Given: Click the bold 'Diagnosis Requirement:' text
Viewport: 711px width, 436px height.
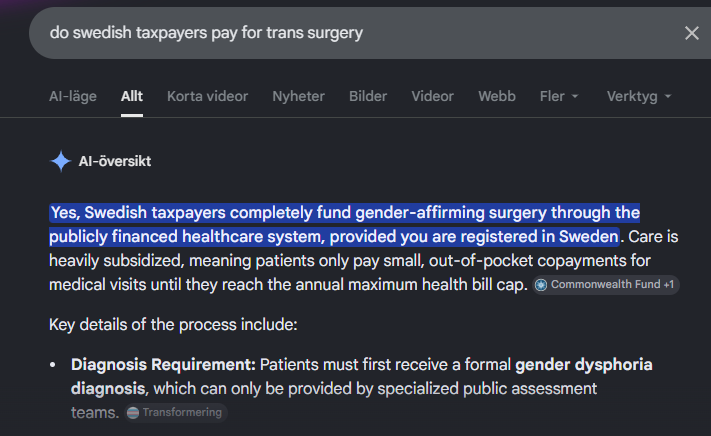Looking at the screenshot, I should click(x=163, y=364).
